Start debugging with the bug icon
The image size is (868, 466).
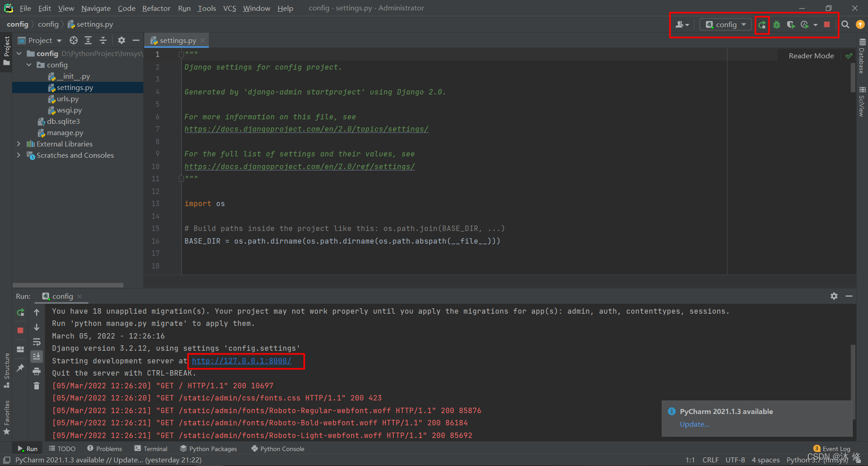click(777, 25)
